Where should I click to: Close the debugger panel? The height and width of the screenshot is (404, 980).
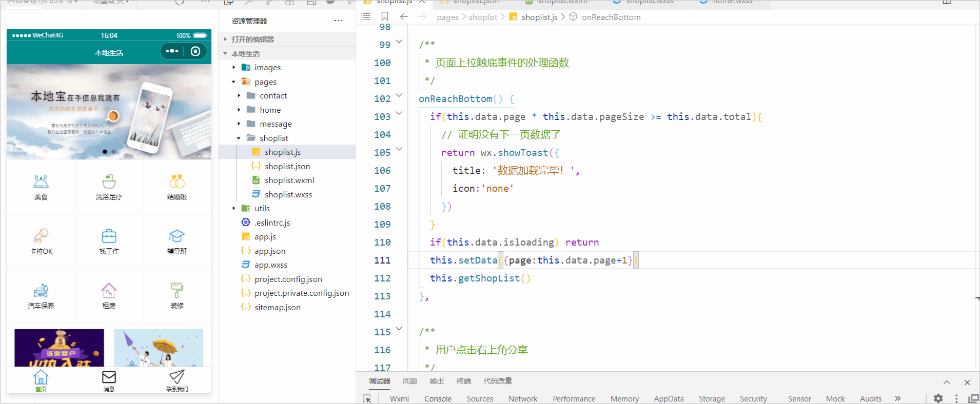coord(967,382)
